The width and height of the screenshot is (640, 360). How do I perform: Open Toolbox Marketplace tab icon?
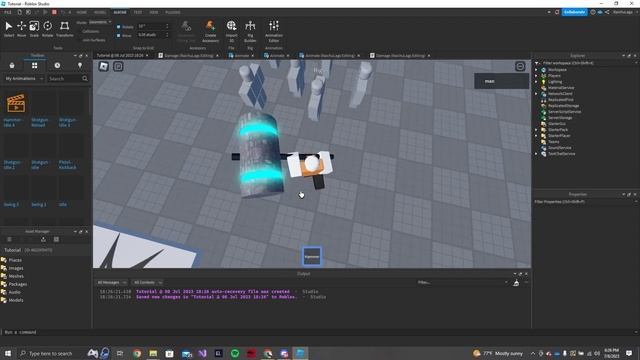(12, 65)
